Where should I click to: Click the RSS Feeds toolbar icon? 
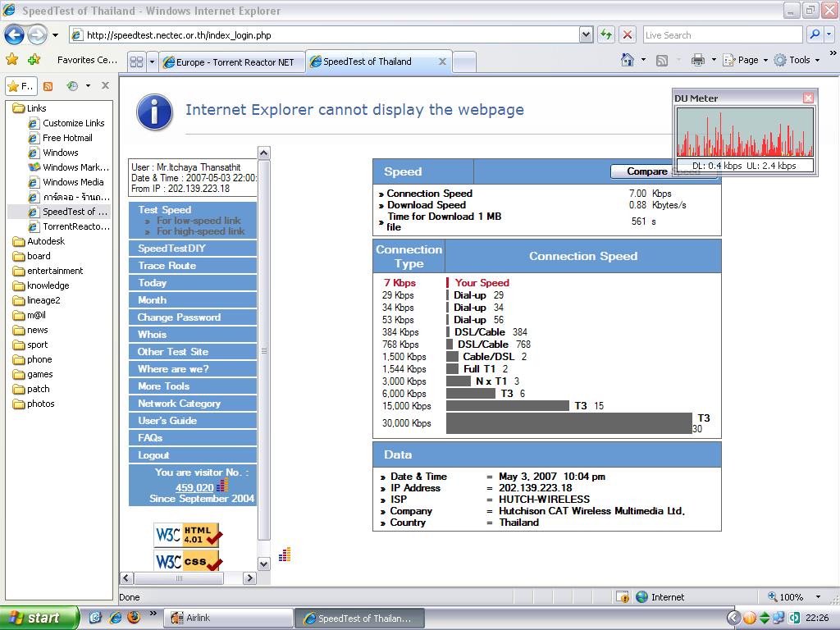coord(662,61)
